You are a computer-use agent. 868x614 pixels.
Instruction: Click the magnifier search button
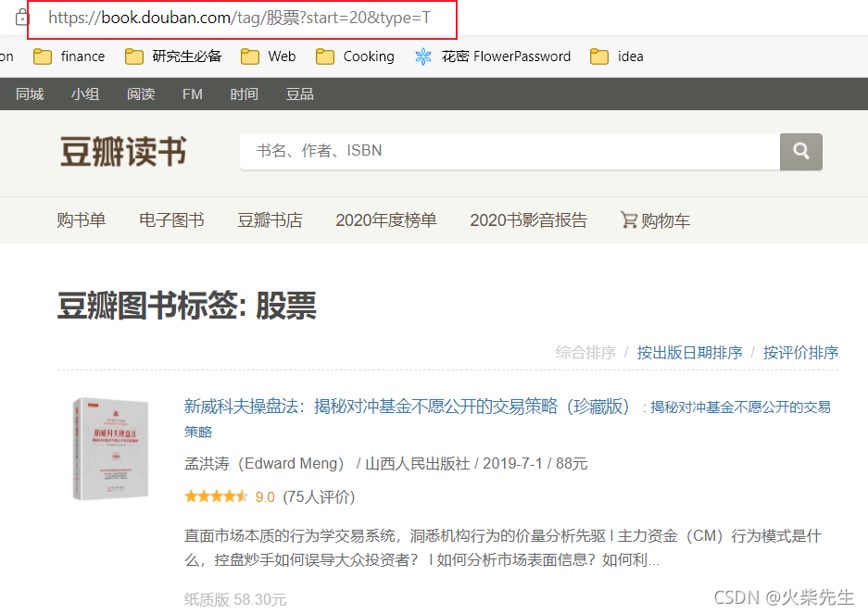point(801,151)
